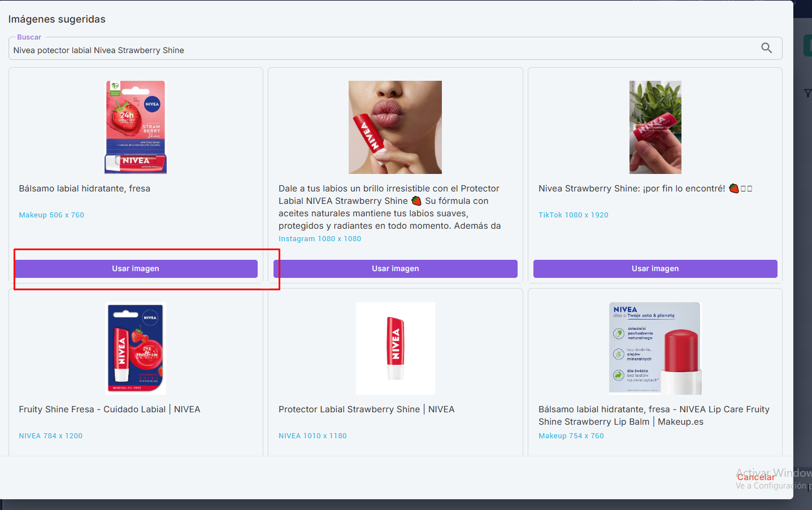The height and width of the screenshot is (510, 812).
Task: Select the Polish Nivea infographic thumbnail
Action: 655,348
